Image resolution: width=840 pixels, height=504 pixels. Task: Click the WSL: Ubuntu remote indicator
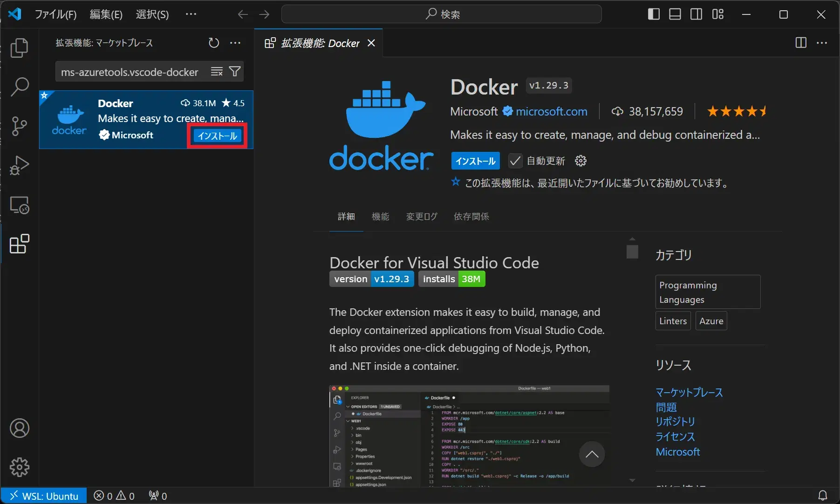(44, 496)
